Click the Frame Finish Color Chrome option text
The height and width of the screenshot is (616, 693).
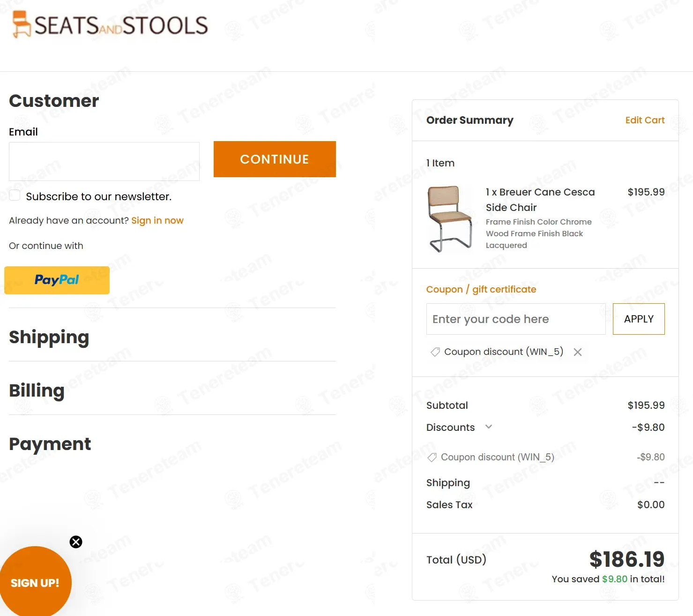tap(539, 222)
